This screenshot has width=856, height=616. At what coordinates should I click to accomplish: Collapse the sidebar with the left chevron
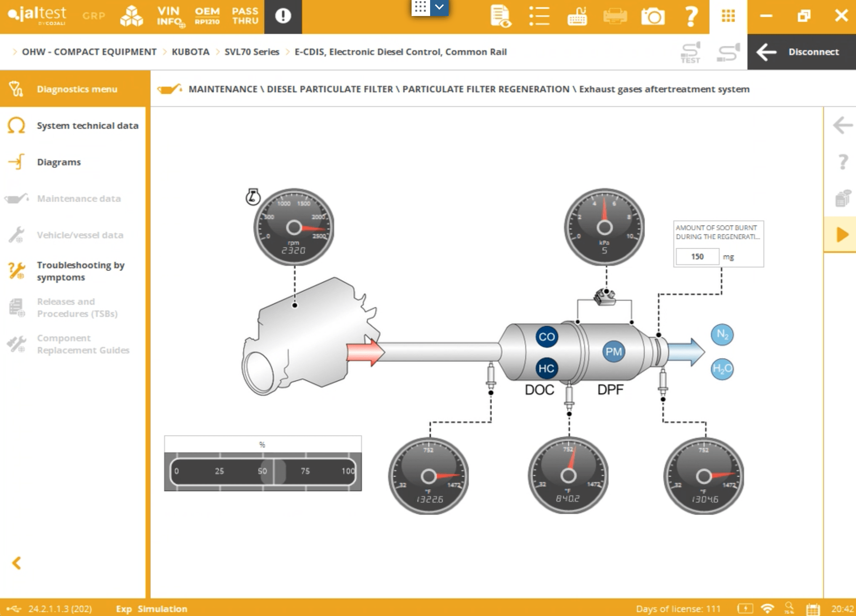coord(16,563)
